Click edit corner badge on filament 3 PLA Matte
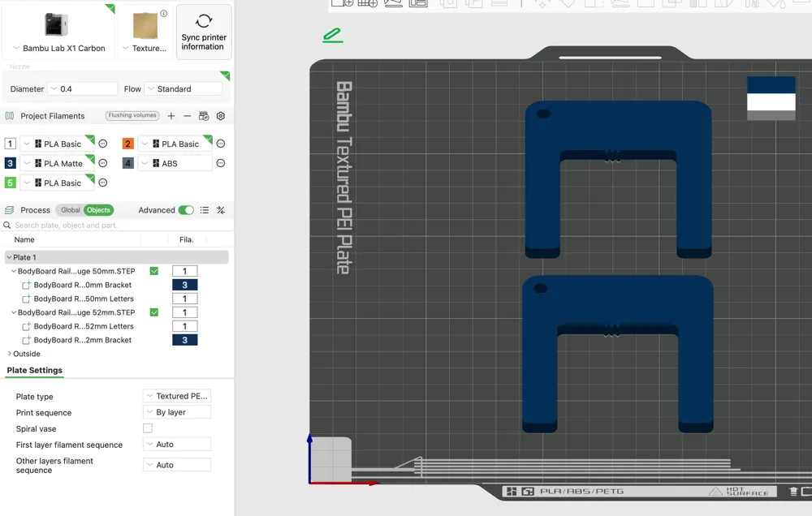The height and width of the screenshot is (516, 812). (90, 158)
